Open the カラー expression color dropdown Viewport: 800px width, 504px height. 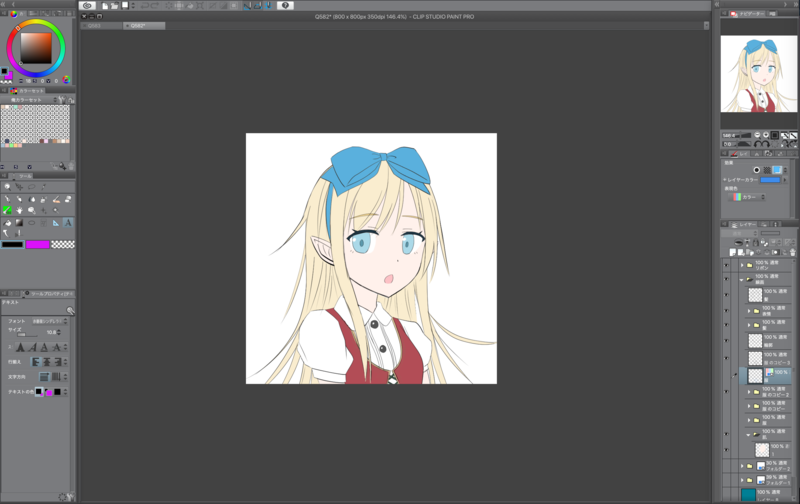point(748,197)
